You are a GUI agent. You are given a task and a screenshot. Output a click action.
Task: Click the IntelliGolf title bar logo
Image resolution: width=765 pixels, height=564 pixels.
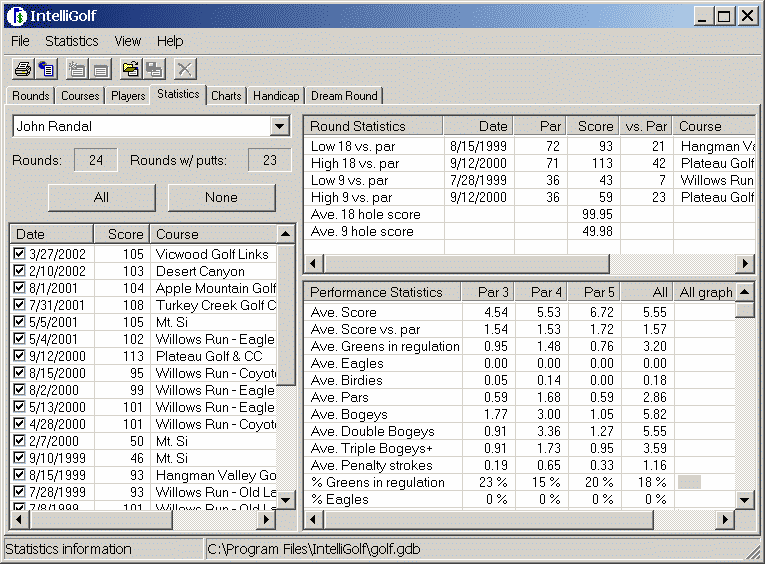pos(17,16)
